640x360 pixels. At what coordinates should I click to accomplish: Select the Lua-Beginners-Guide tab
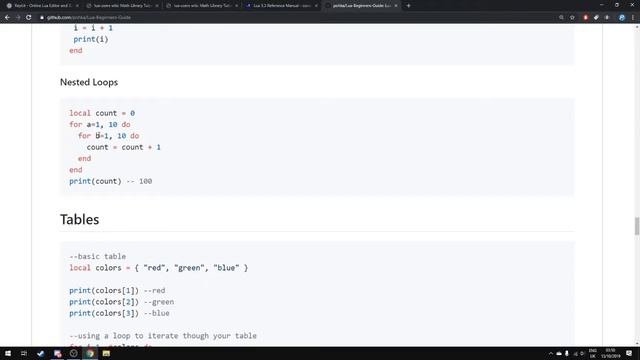pyautogui.click(x=360, y=6)
